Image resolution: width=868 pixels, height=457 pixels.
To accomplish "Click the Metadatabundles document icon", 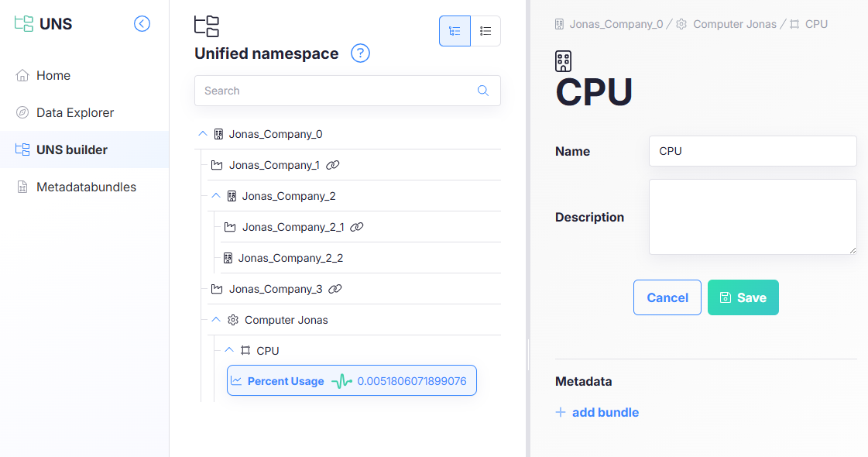I will point(22,187).
